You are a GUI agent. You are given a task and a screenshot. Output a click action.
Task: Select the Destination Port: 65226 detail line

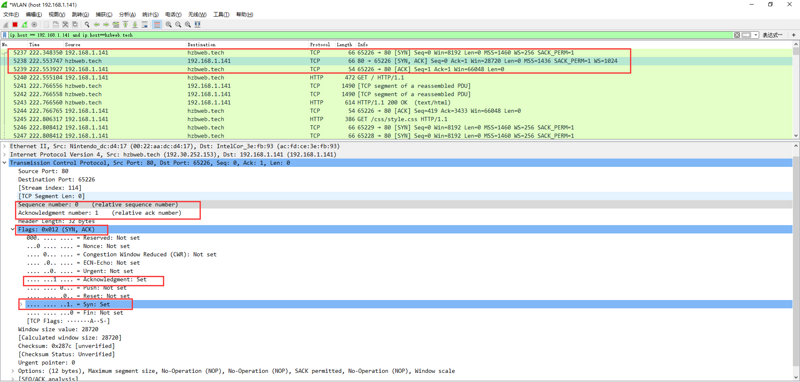[x=57, y=180]
